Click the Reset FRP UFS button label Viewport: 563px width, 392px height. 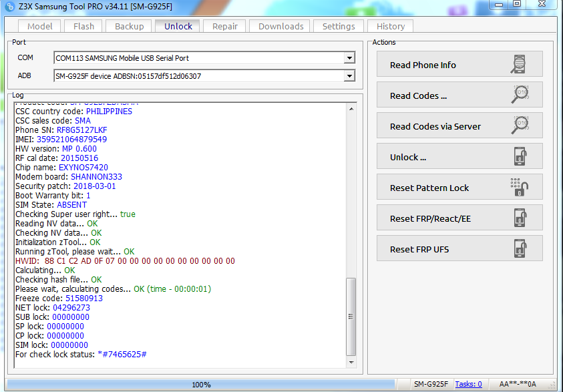point(419,250)
